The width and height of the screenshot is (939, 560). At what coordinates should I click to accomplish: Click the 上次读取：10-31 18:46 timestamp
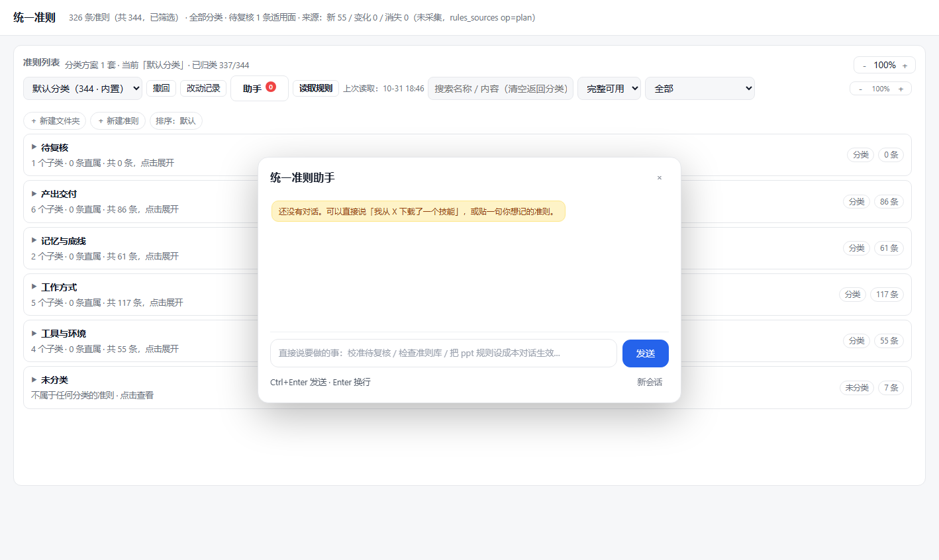tap(383, 89)
